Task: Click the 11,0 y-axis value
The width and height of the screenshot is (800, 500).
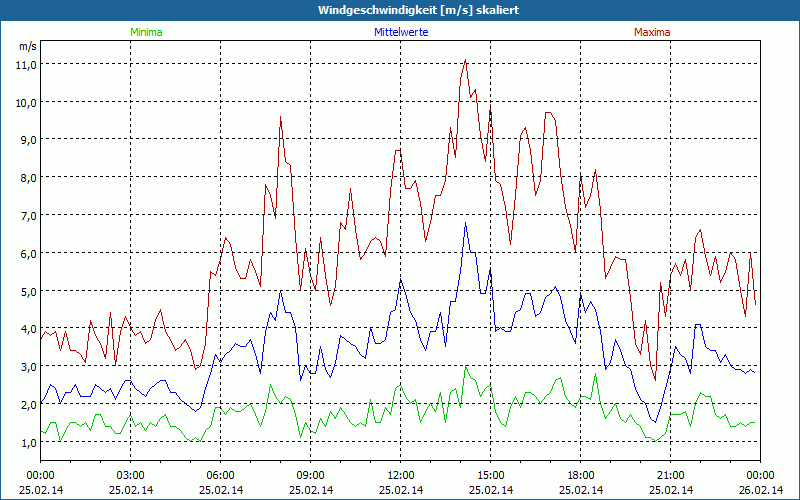Action: (28, 65)
